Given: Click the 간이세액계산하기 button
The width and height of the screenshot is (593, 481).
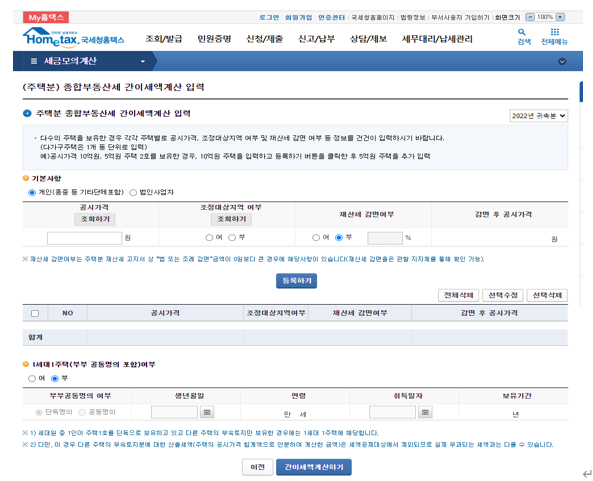Looking at the screenshot, I should pos(314,467).
